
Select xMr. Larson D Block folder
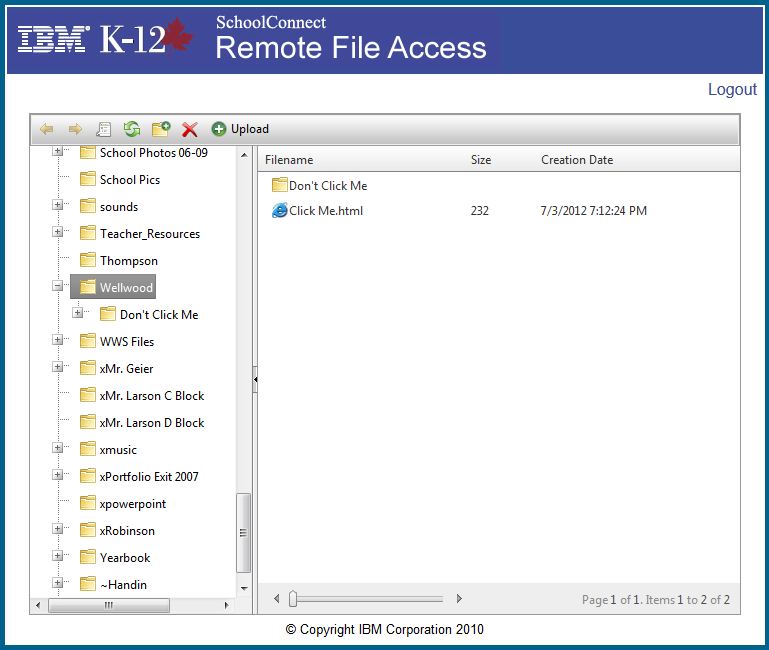click(152, 423)
